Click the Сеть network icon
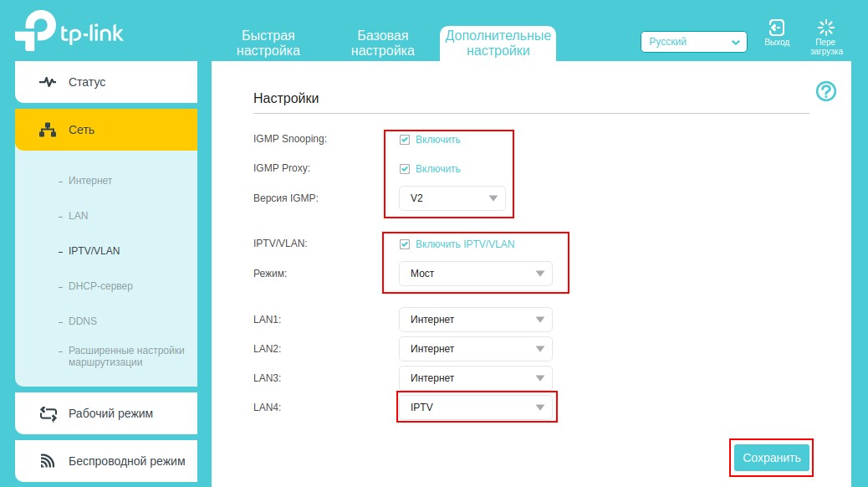 [x=48, y=130]
